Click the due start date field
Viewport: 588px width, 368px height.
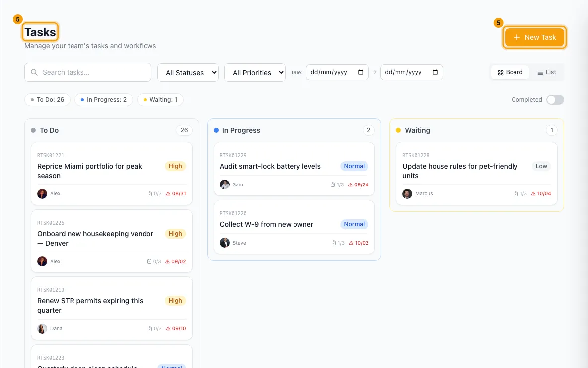pos(337,72)
